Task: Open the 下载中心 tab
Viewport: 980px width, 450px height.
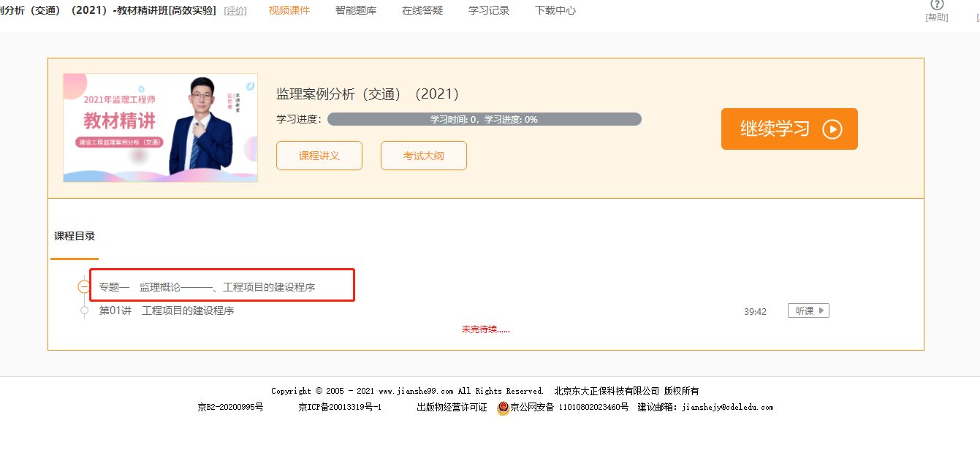Action: (555, 10)
